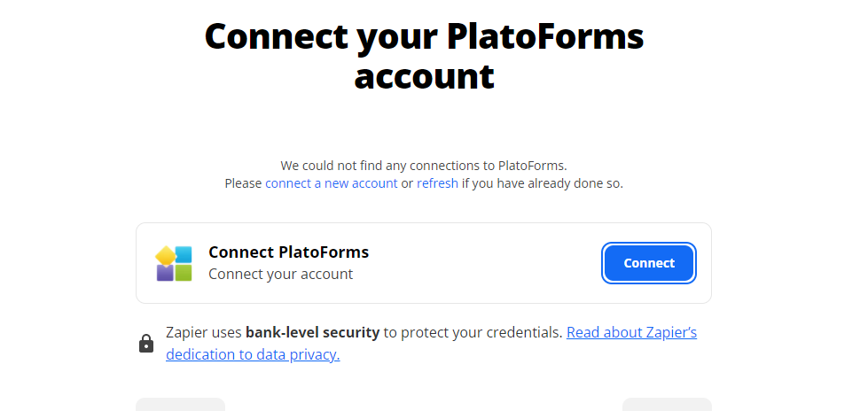Click the word "account" in the main heading
868x411 pixels.
coord(424,77)
